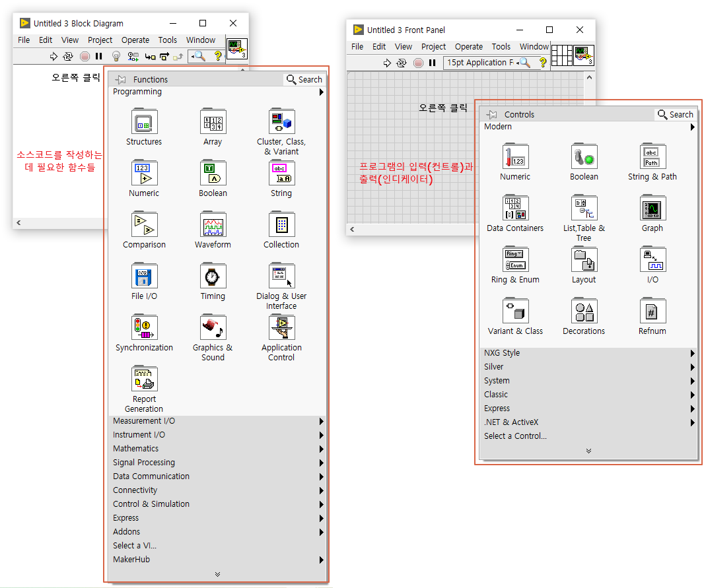Open the Collection palette

point(281,224)
